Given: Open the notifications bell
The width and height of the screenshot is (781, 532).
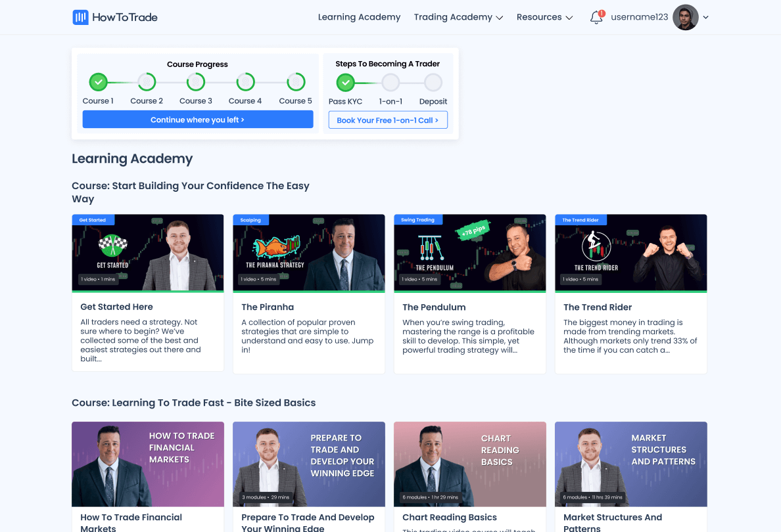Looking at the screenshot, I should [596, 18].
